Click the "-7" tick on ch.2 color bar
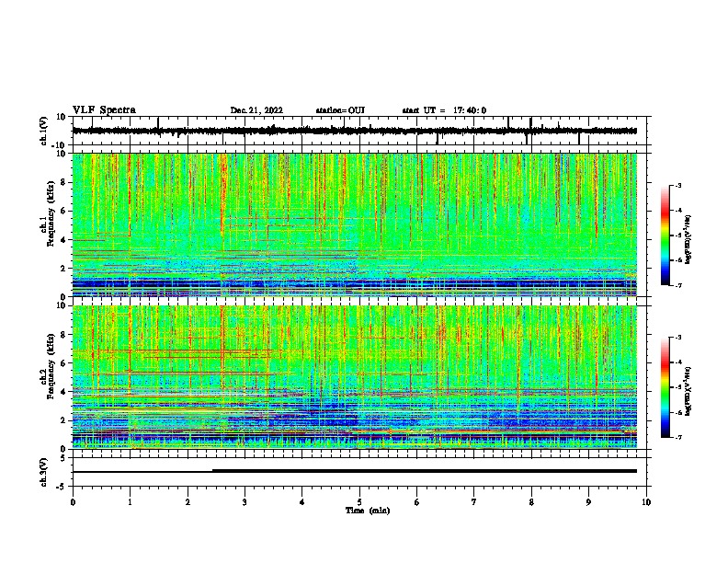 click(678, 437)
